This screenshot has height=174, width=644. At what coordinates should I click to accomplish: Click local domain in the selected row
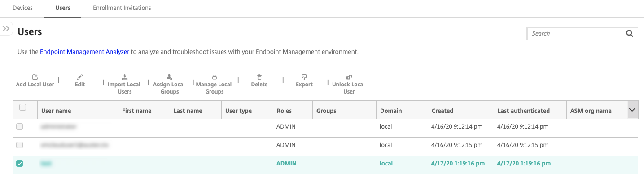(386, 164)
